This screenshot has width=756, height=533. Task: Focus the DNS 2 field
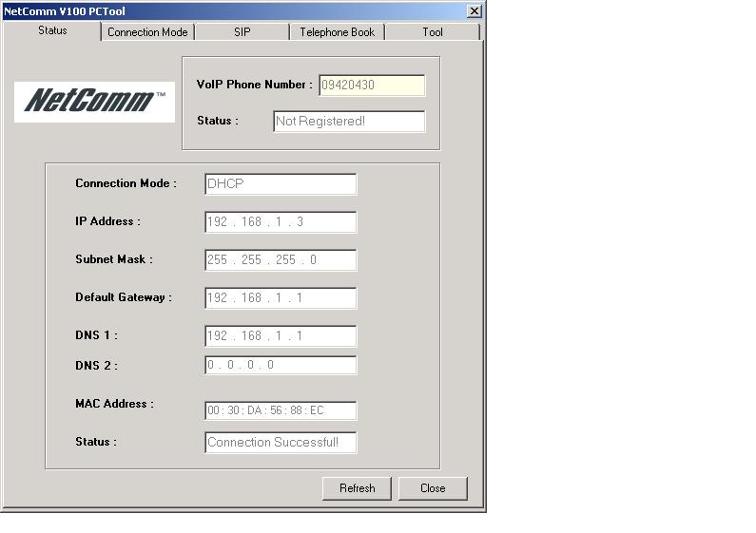coord(281,366)
